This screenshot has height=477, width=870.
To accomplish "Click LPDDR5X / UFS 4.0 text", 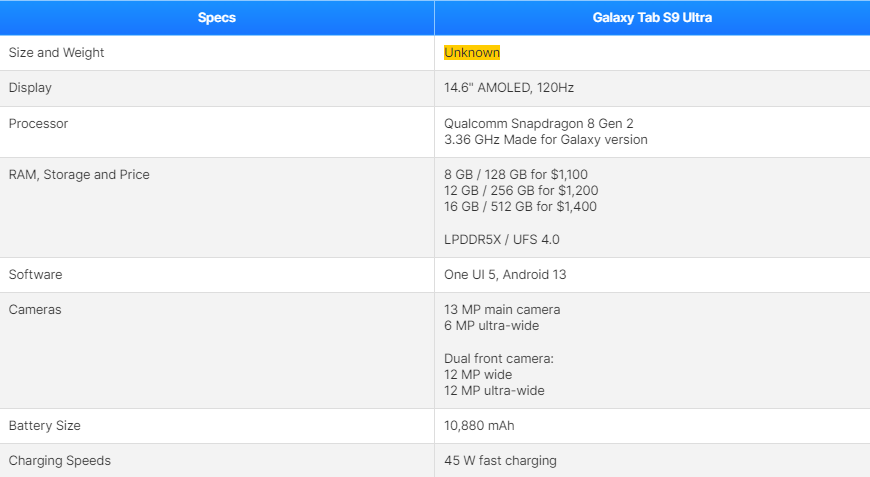I will pos(502,240).
